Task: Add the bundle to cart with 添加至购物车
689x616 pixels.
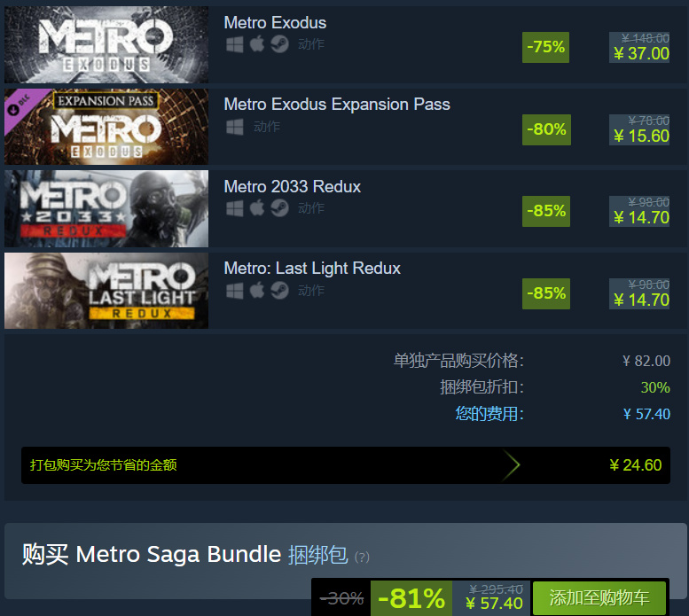Action: tap(599, 598)
